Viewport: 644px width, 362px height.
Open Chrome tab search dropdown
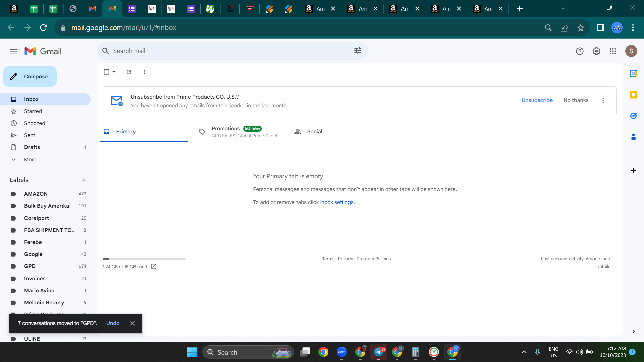(563, 8)
